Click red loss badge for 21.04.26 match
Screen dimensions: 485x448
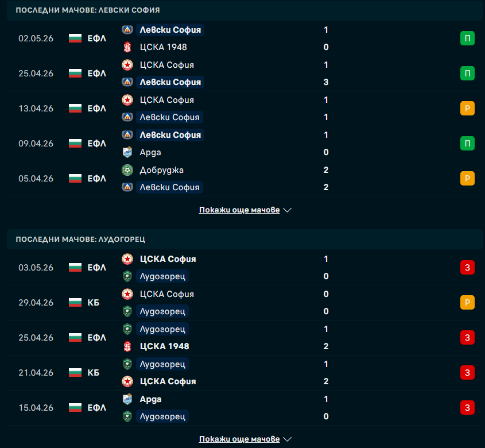coord(467,372)
